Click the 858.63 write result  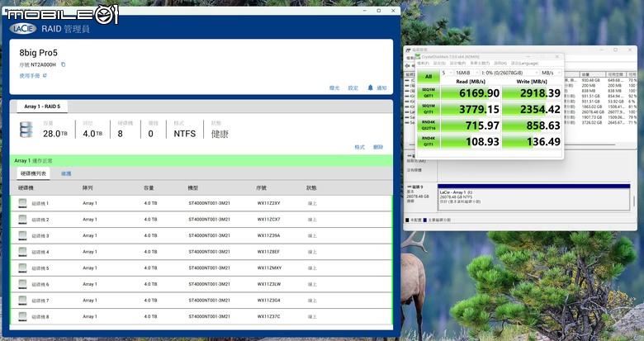click(532, 126)
